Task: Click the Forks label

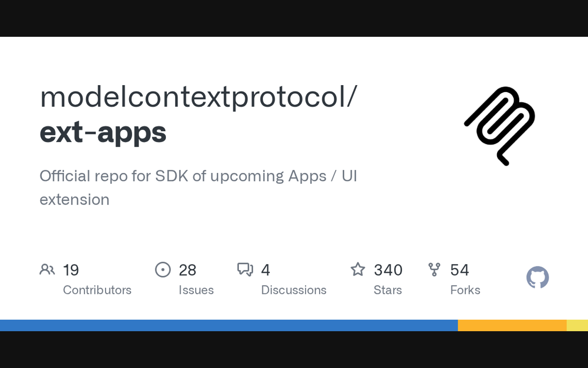Action: pos(465,290)
